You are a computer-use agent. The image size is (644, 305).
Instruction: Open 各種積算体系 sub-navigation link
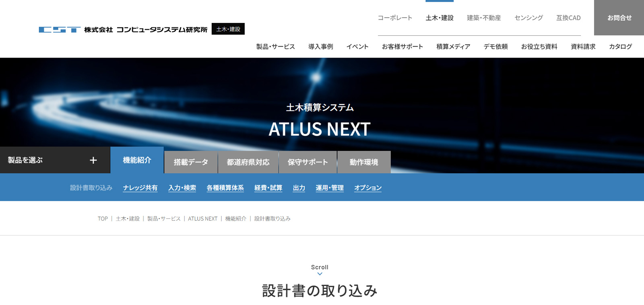[x=225, y=188]
